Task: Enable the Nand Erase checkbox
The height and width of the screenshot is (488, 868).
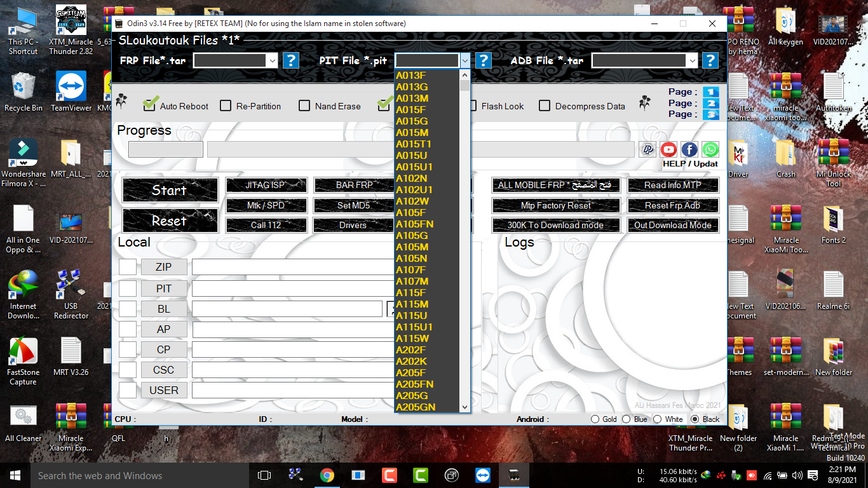Action: [x=304, y=105]
